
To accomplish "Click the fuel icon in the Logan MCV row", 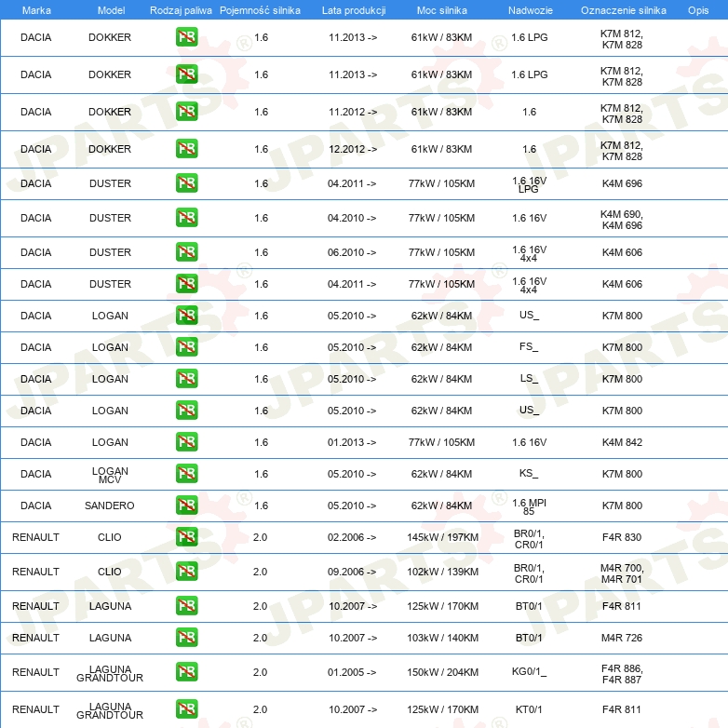I will pyautogui.click(x=186, y=474).
